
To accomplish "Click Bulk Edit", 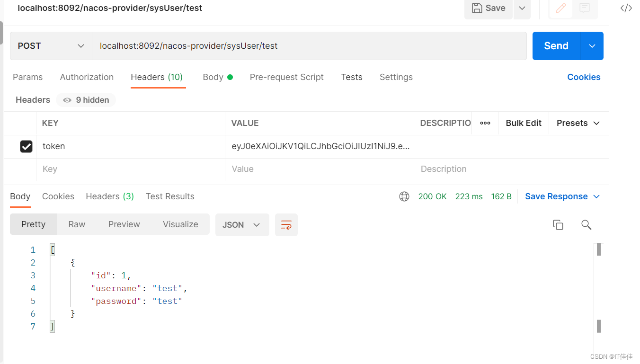I will coord(524,123).
